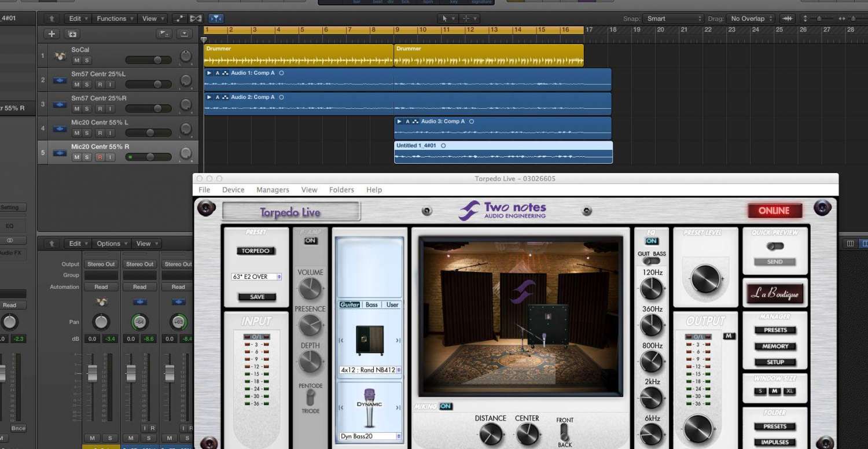Viewport: 868px width, 449px height.
Task: Open the Dyn Bass20 microphone dropdown
Action: click(x=370, y=436)
